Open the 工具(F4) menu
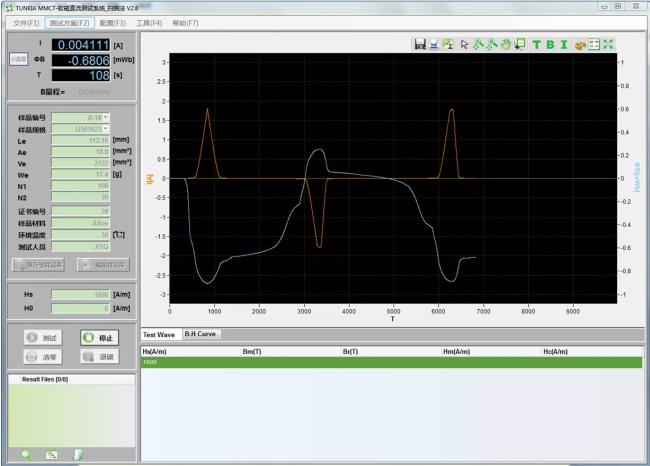This screenshot has width=650, height=466. coord(150,22)
